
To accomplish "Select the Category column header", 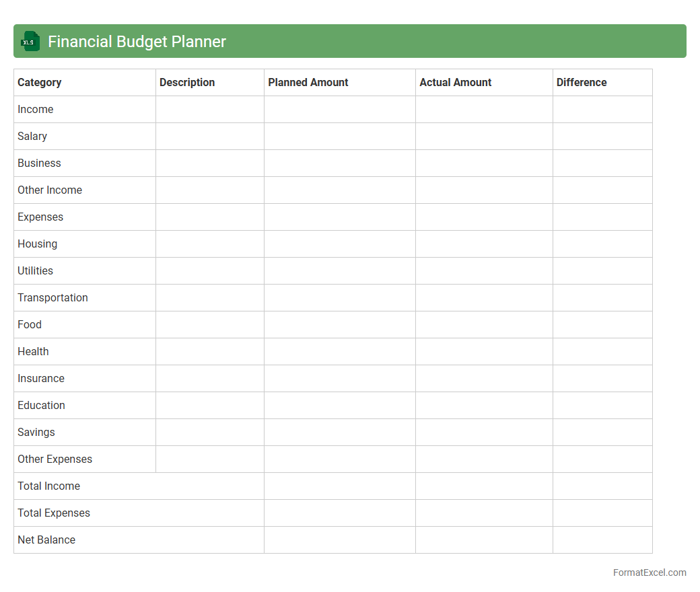I will 40,82.
